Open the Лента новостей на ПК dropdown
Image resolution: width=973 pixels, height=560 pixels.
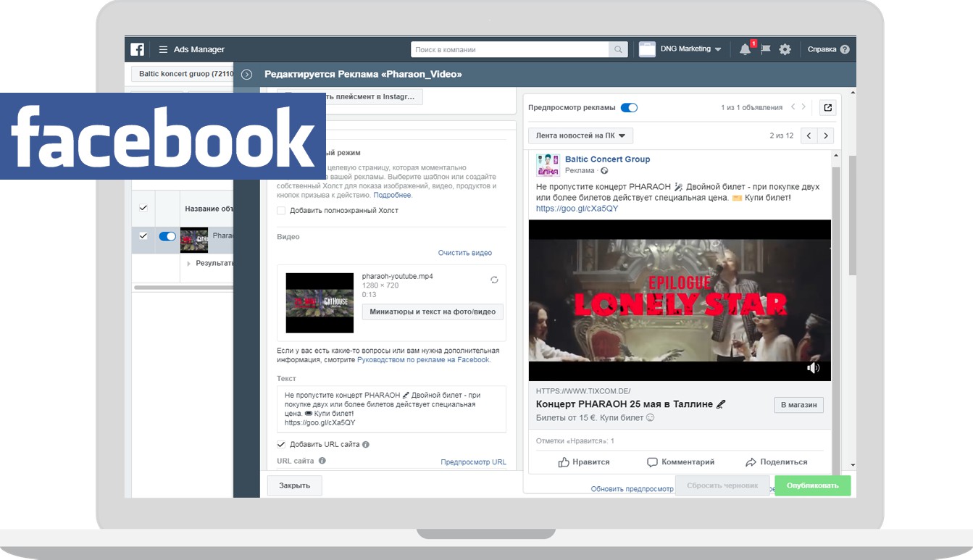581,135
